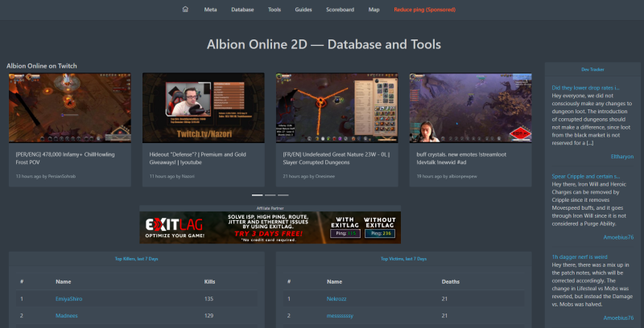644x328 pixels.
Task: Select the second carousel indicator dash
Action: coord(270,195)
